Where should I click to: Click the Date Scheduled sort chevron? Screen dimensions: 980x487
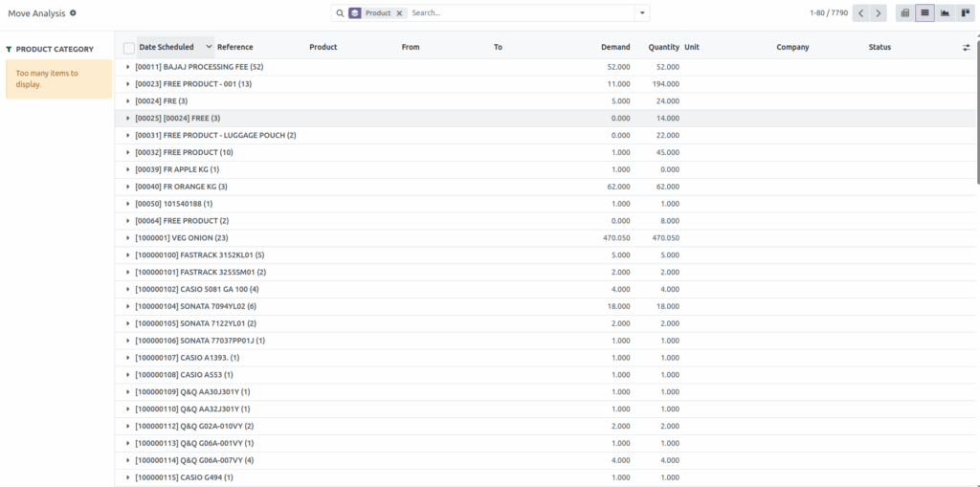(x=209, y=47)
